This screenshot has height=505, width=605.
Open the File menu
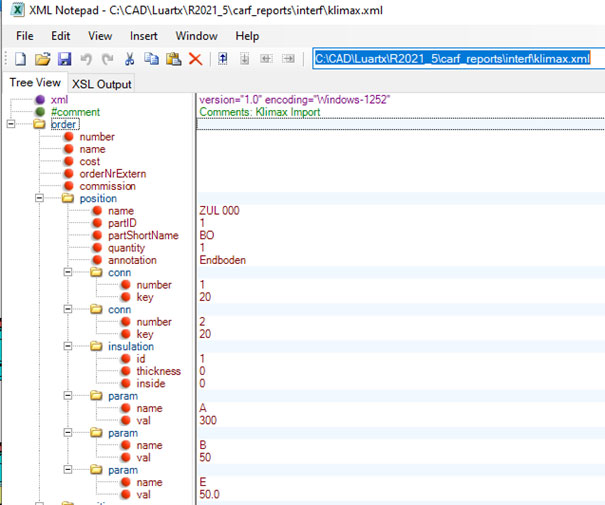coord(25,36)
